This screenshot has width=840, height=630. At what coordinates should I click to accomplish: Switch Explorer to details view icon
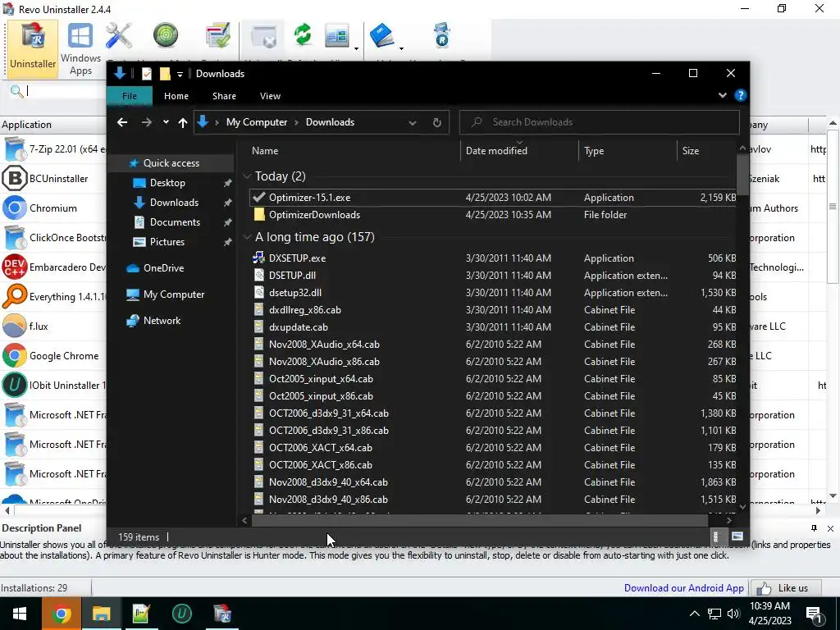click(x=715, y=536)
